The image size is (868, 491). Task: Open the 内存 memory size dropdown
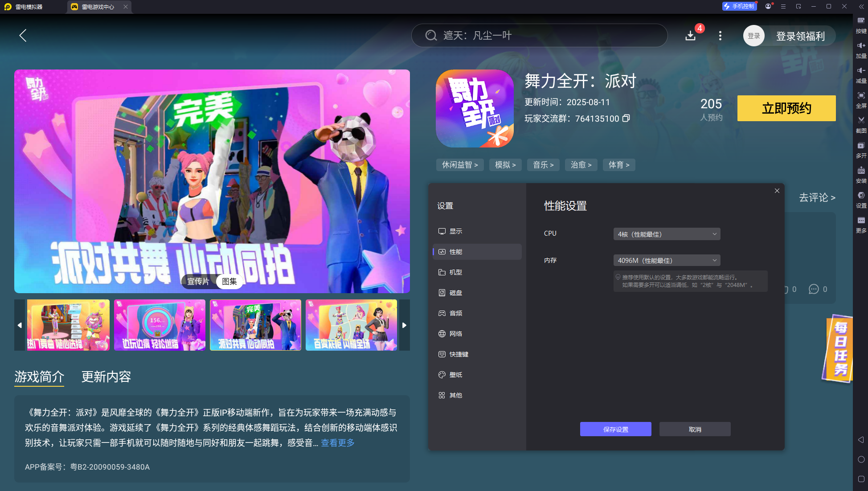[x=666, y=260]
